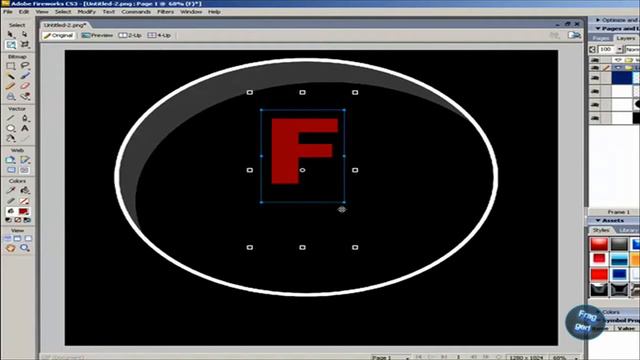This screenshot has height=360, width=640.
Task: Collapse the Assets panel
Action: click(x=598, y=220)
